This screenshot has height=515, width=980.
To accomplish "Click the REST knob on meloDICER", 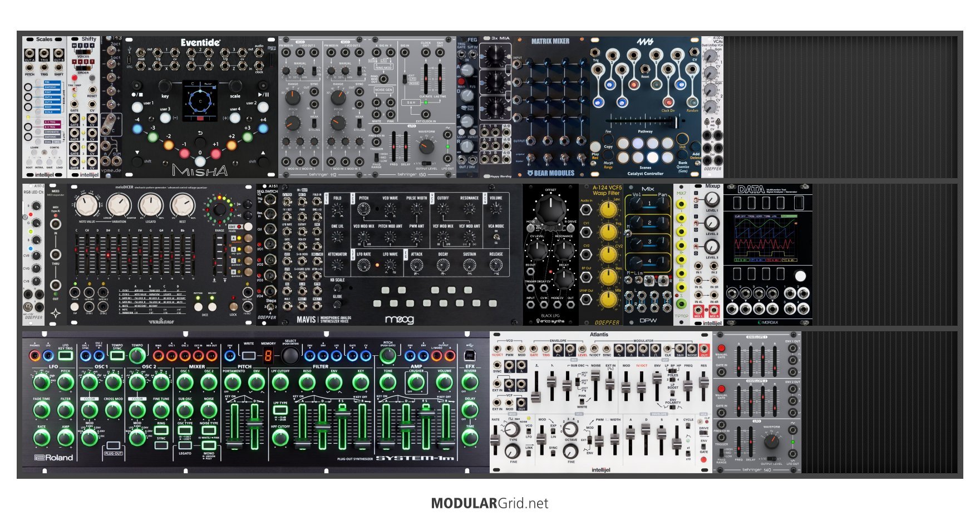I will click(183, 205).
